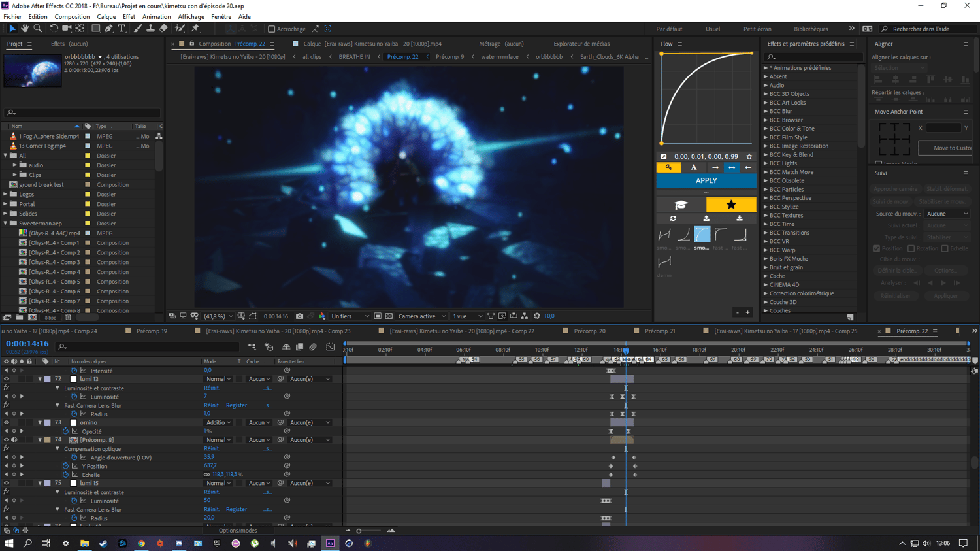Open the '1 vue' layout dropdown
Viewport: 980px width, 551px height.
(468, 316)
